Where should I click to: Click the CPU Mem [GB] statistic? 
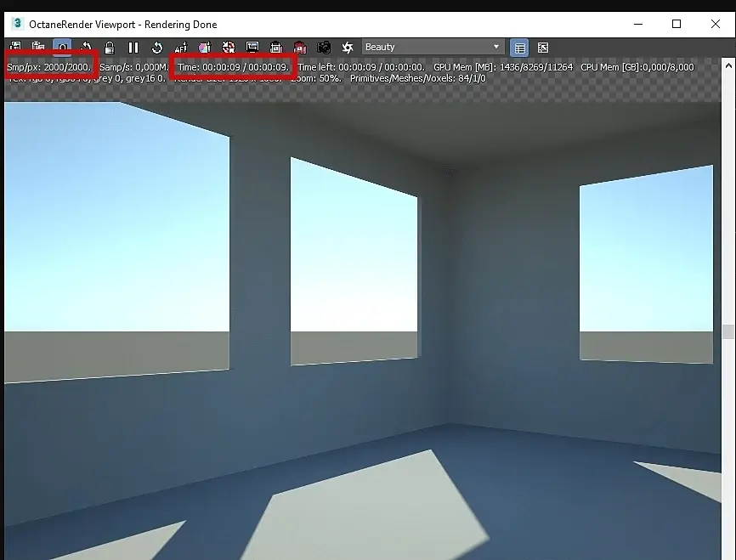pyautogui.click(x=637, y=67)
